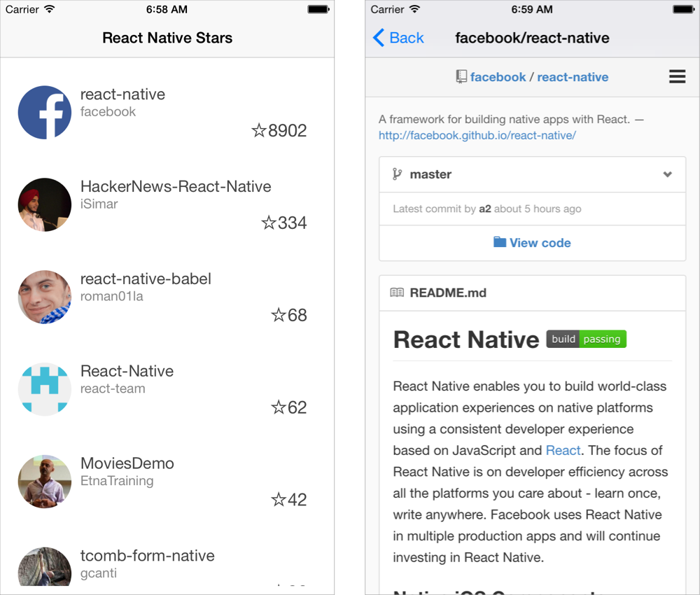Tap the EtnaTraining avatar photo

[x=45, y=482]
